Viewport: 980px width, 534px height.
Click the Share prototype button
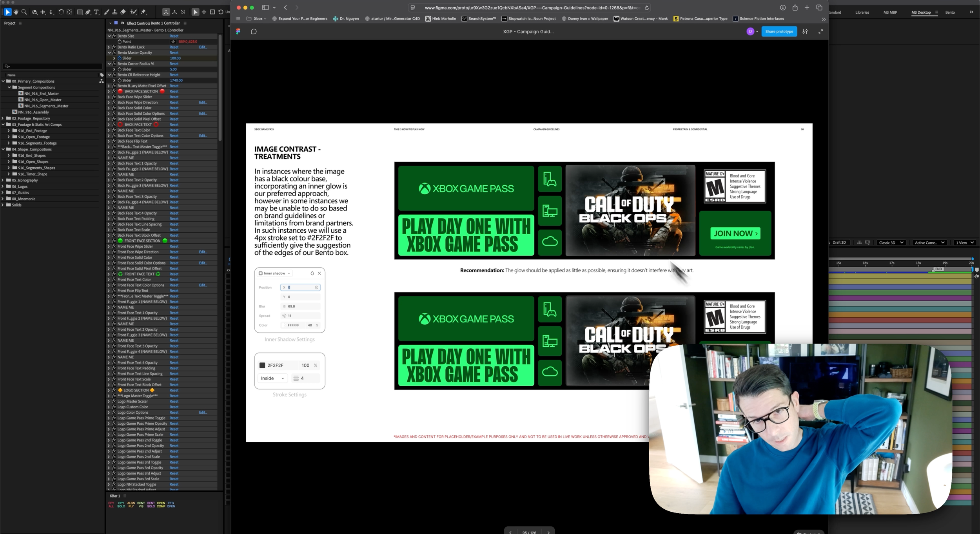pos(779,31)
